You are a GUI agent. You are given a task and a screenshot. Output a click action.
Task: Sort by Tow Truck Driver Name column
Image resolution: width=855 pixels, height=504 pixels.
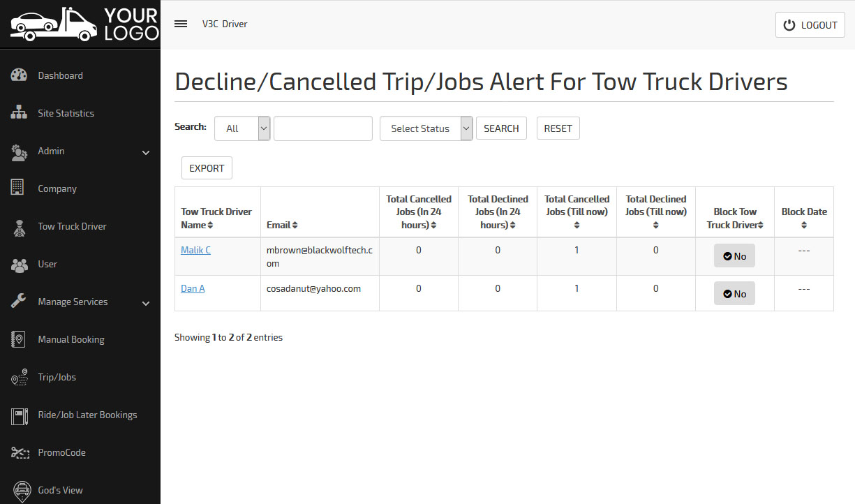[216, 218]
